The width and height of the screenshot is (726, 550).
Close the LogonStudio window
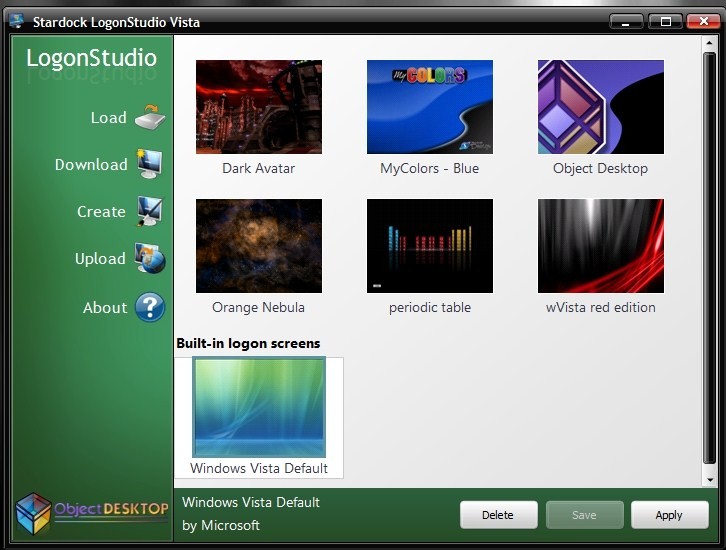click(x=704, y=21)
